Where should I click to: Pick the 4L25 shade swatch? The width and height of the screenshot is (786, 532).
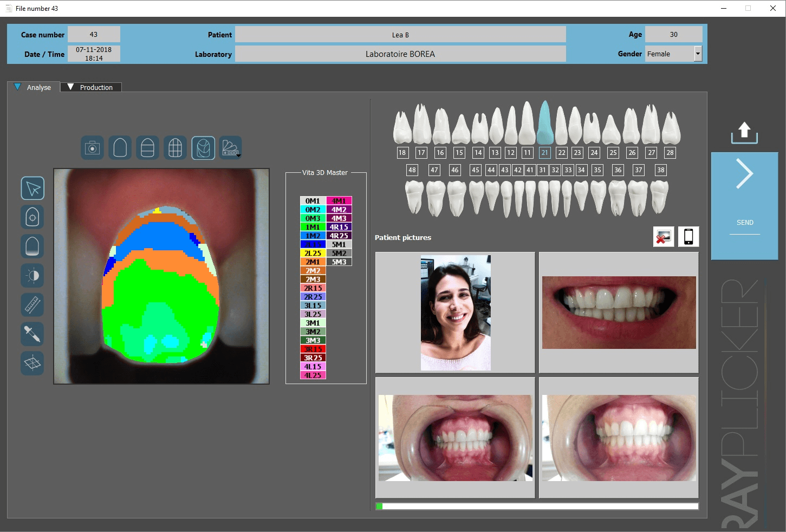coord(313,375)
